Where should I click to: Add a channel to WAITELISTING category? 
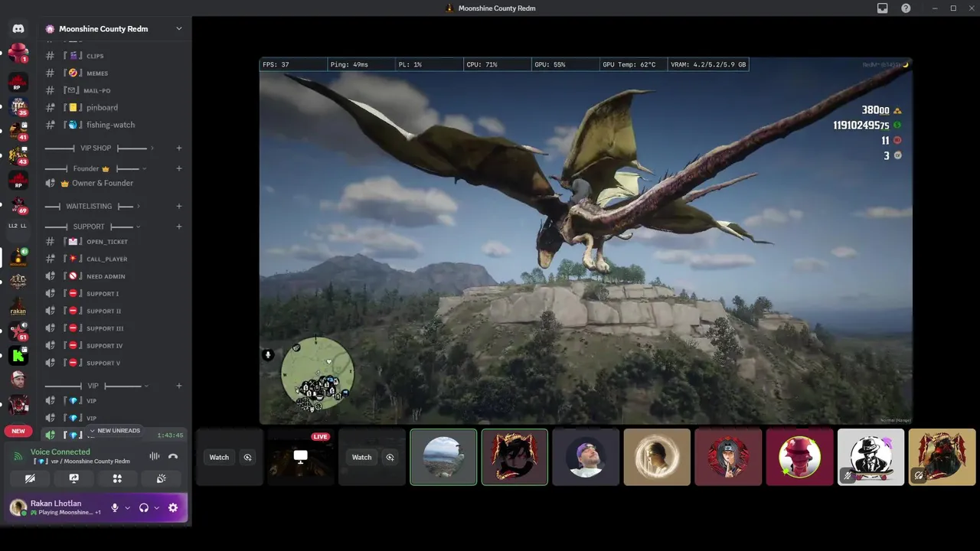(x=179, y=206)
